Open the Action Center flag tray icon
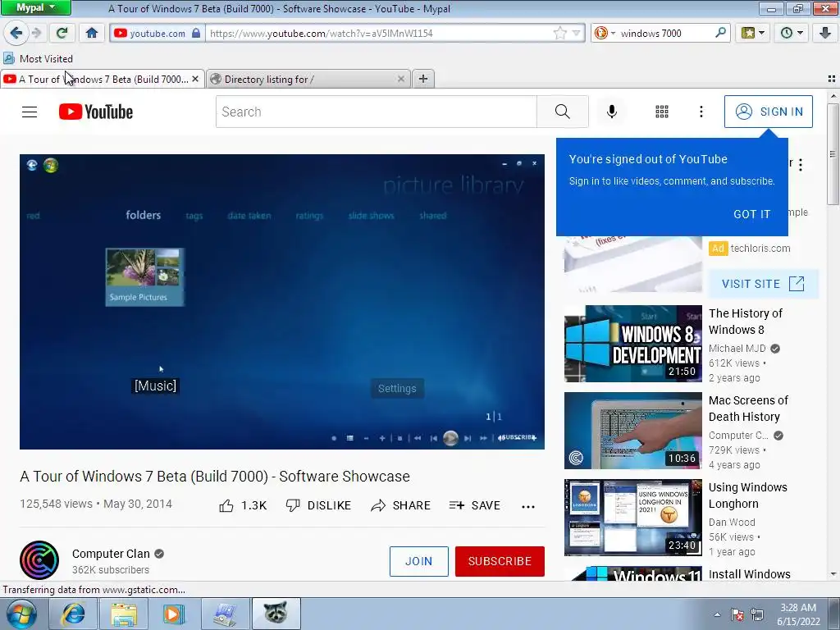Viewport: 840px width, 630px height. point(737,614)
